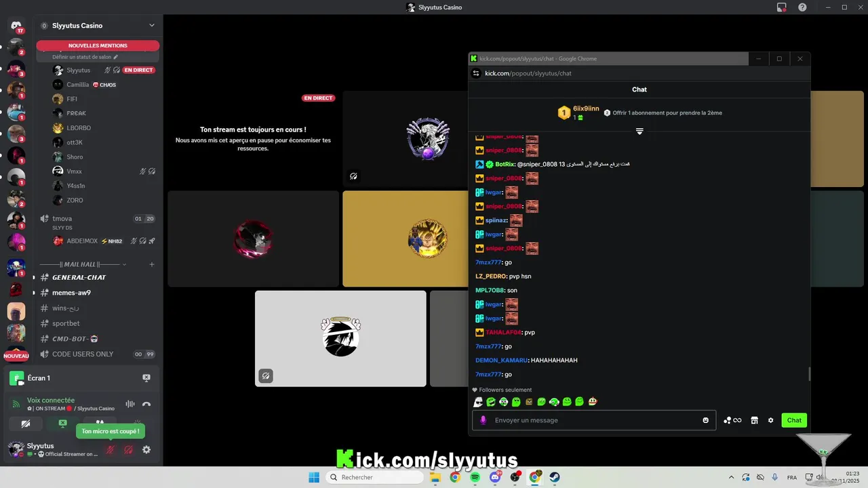The image size is (868, 488).
Task: Click DEMON_KAMARU username in chat
Action: (x=501, y=361)
